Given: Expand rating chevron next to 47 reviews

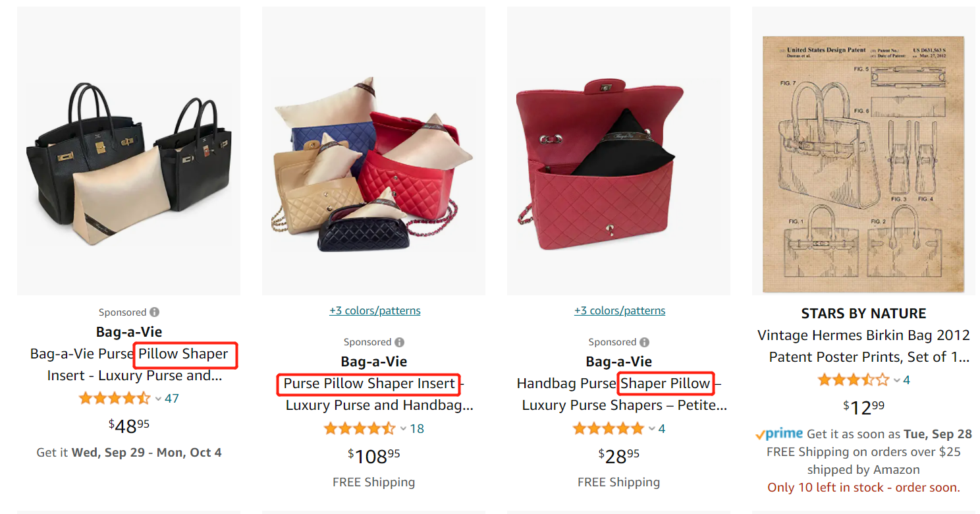Looking at the screenshot, I should point(158,399).
